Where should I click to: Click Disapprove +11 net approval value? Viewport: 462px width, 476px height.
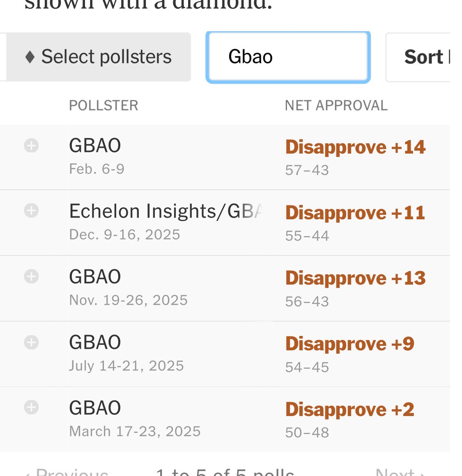(x=355, y=213)
